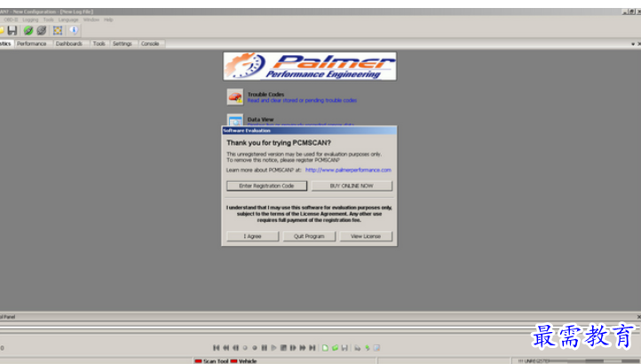This screenshot has width=641, height=364.
Task: Click the Trouble Codes heading
Action: click(265, 94)
